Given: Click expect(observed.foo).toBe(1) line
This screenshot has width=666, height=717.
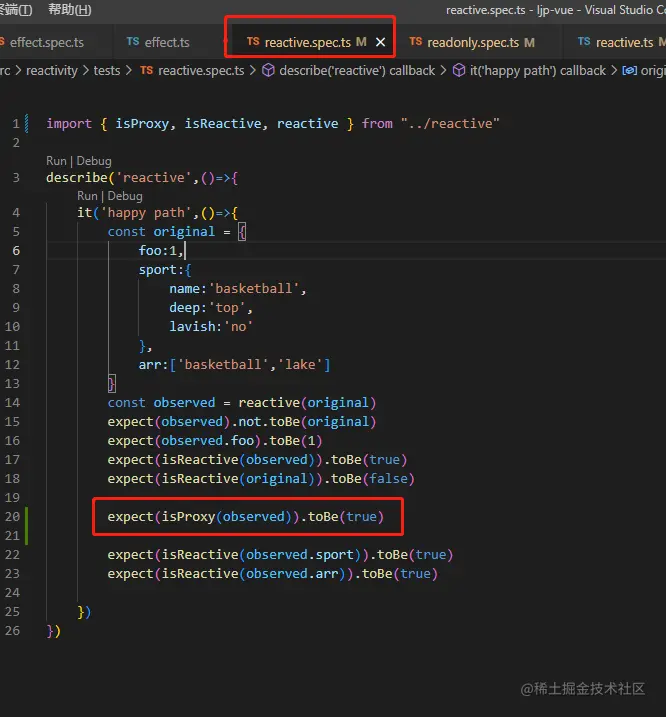Looking at the screenshot, I should tap(215, 441).
